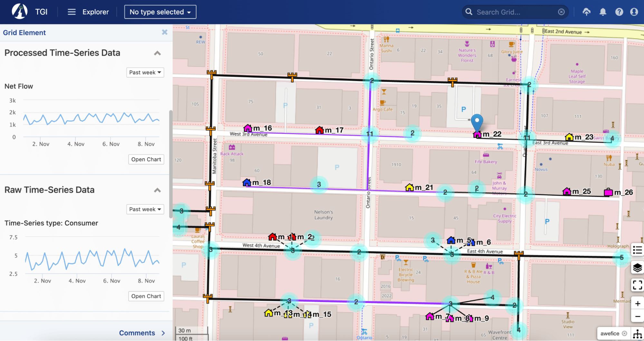
Task: Open help via the question mark icon
Action: (619, 12)
